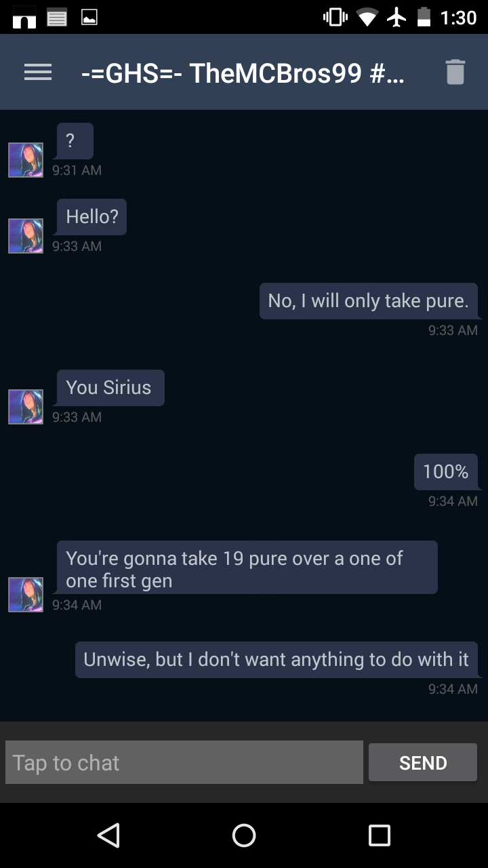
Task: Open the hamburger navigation menu
Action: click(38, 73)
